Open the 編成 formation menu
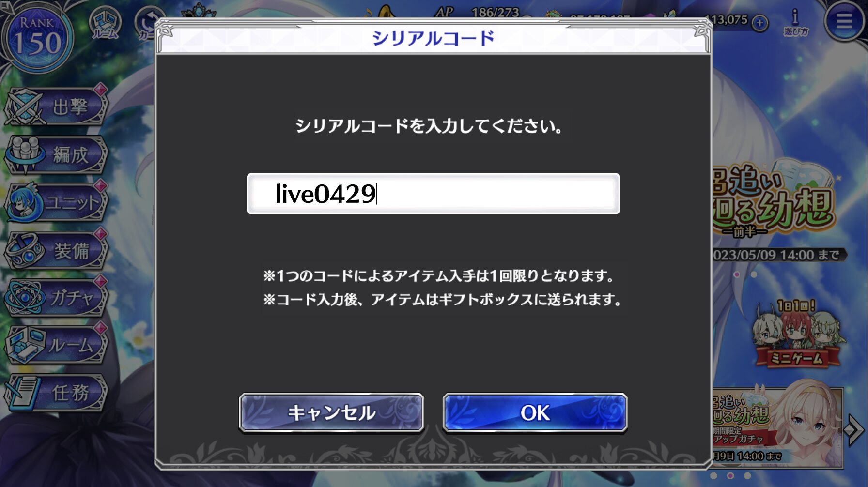Image resolution: width=868 pixels, height=487 pixels. (56, 154)
